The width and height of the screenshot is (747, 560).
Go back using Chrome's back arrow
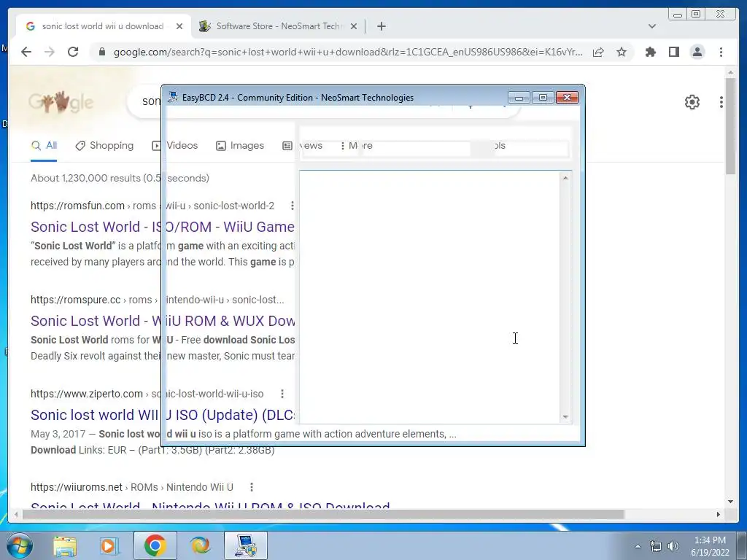tap(26, 52)
